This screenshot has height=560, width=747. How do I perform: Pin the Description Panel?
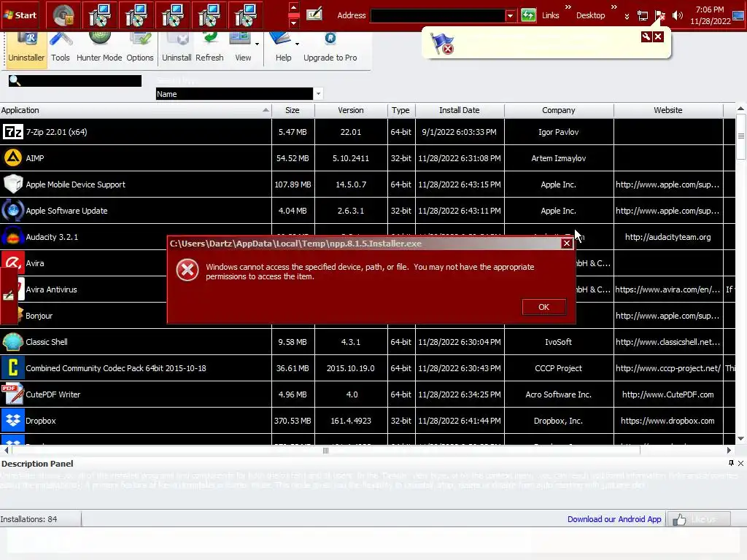pyautogui.click(x=731, y=463)
